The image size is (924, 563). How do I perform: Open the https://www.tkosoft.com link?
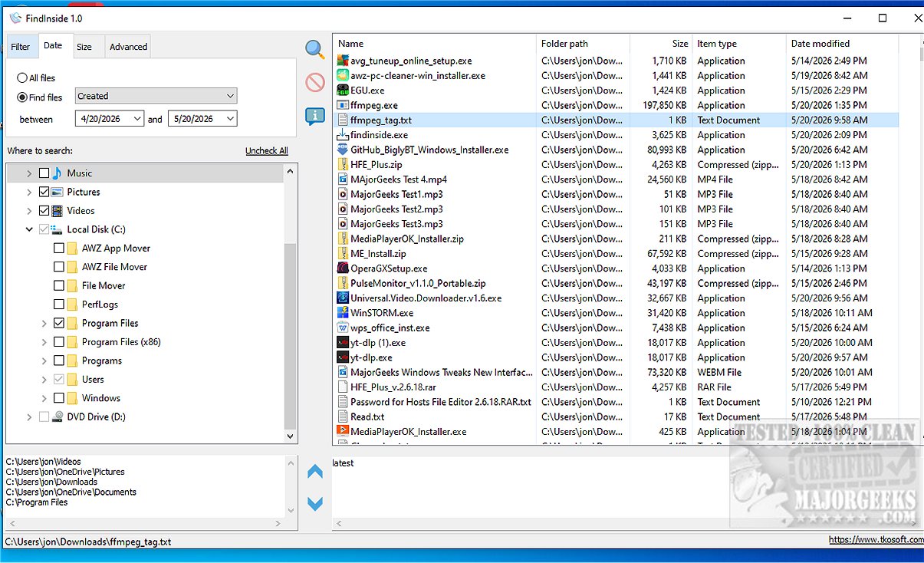[876, 540]
